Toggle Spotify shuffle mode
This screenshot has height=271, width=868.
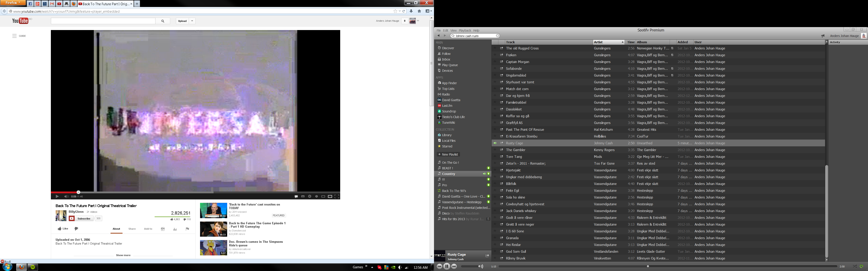(854, 266)
